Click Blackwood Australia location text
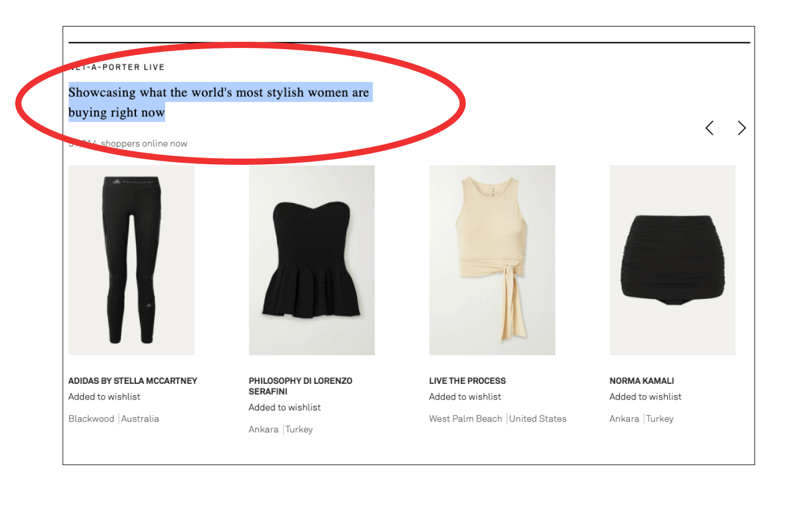 (114, 419)
